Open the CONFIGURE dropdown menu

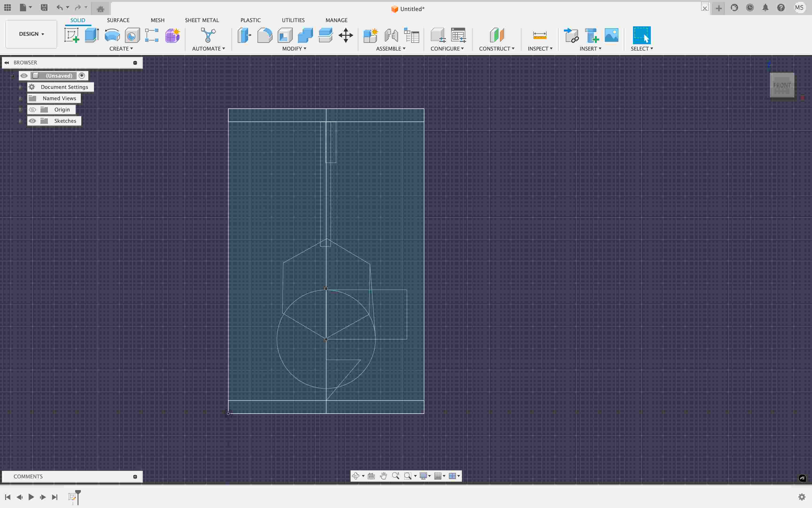pos(447,49)
